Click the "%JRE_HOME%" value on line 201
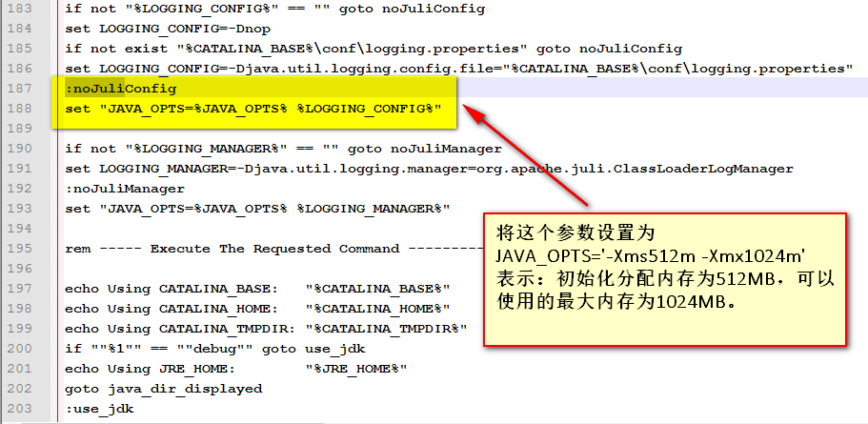 click(356, 369)
